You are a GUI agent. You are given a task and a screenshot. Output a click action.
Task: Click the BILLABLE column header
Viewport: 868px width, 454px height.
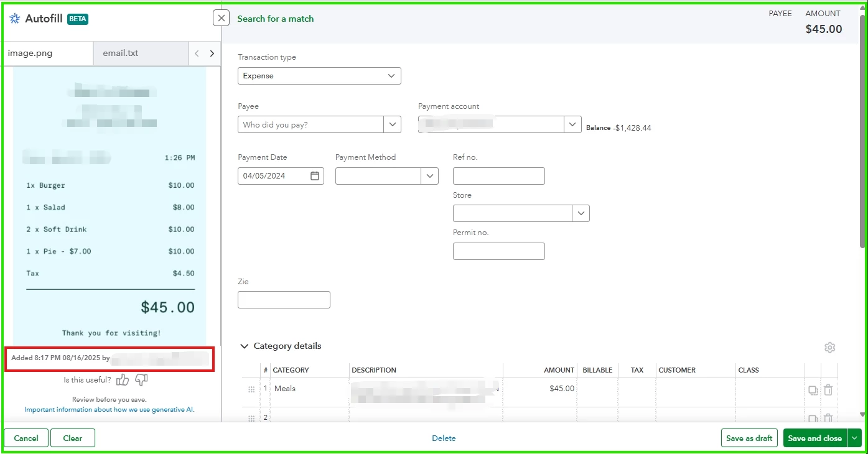click(597, 370)
